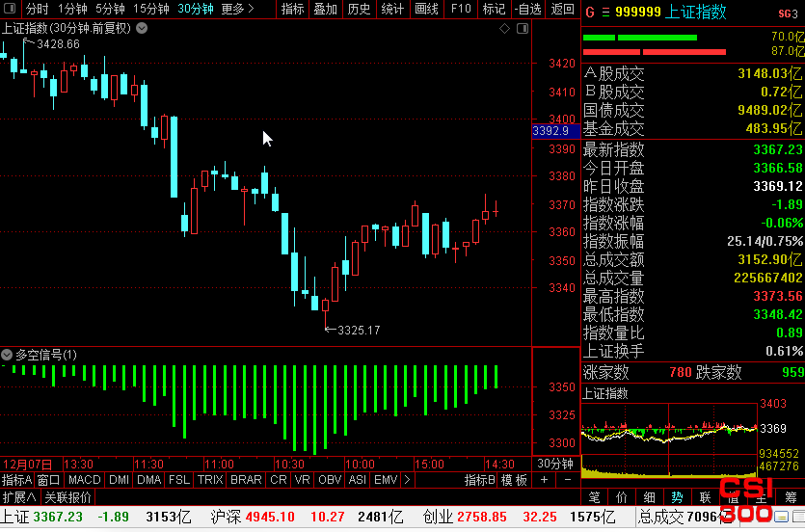Toggle the chart layout panel icon

523,29
